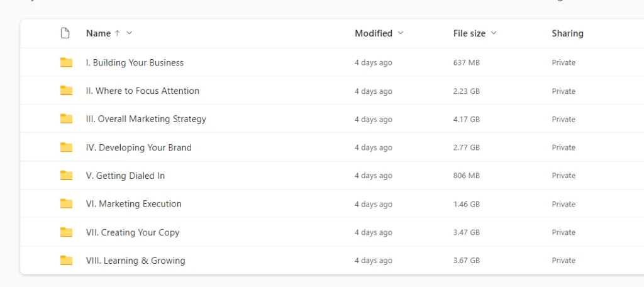Open the I. Building Your Business folder

(135, 62)
